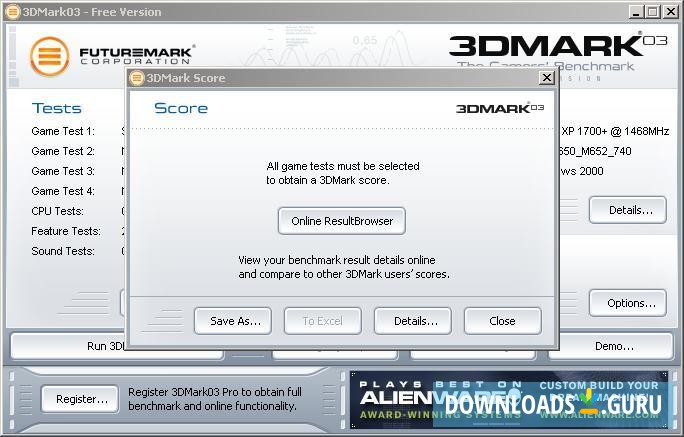Click the 'ws 2000' operating system text
The width and height of the screenshot is (684, 437).
pos(582,171)
